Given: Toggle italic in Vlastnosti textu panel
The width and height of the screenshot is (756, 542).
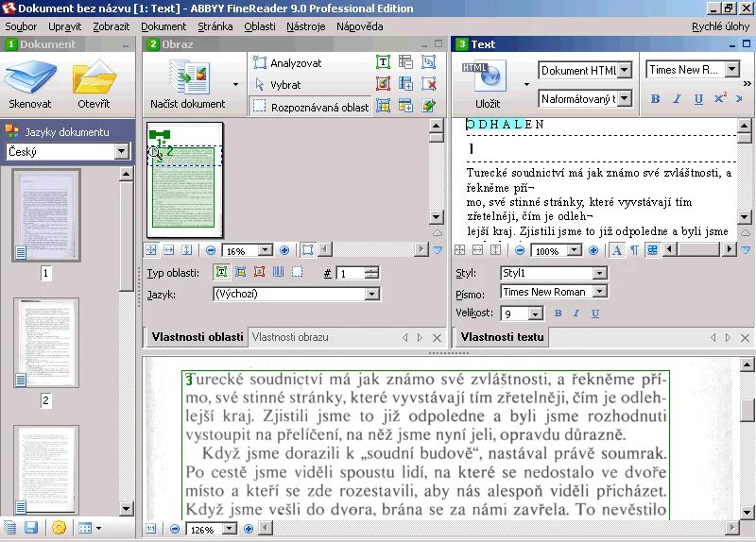Looking at the screenshot, I should click(576, 313).
